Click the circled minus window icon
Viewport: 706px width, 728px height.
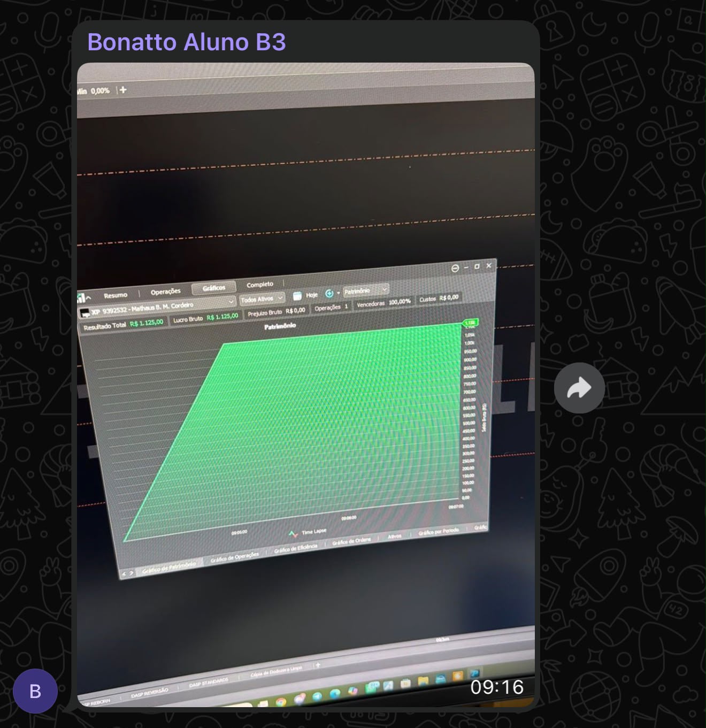[x=455, y=268]
